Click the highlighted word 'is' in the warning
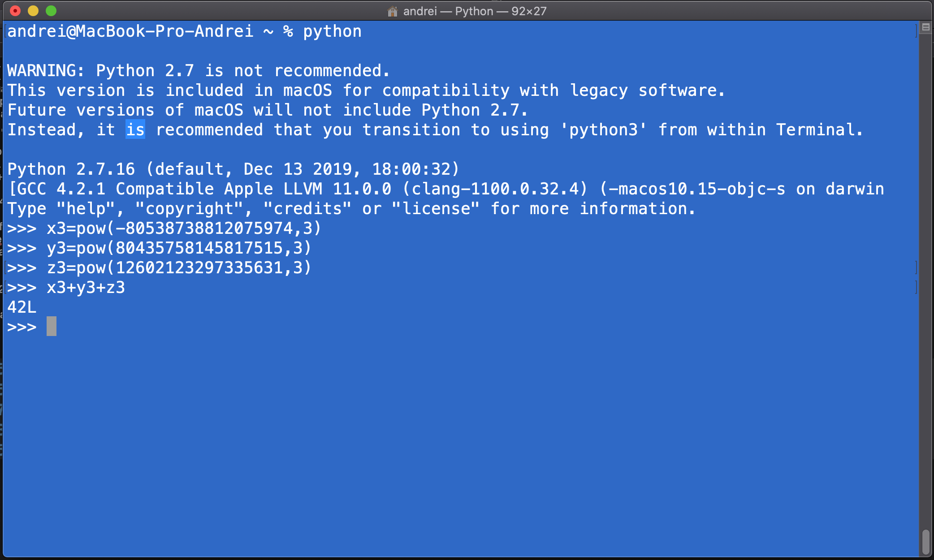 point(135,129)
